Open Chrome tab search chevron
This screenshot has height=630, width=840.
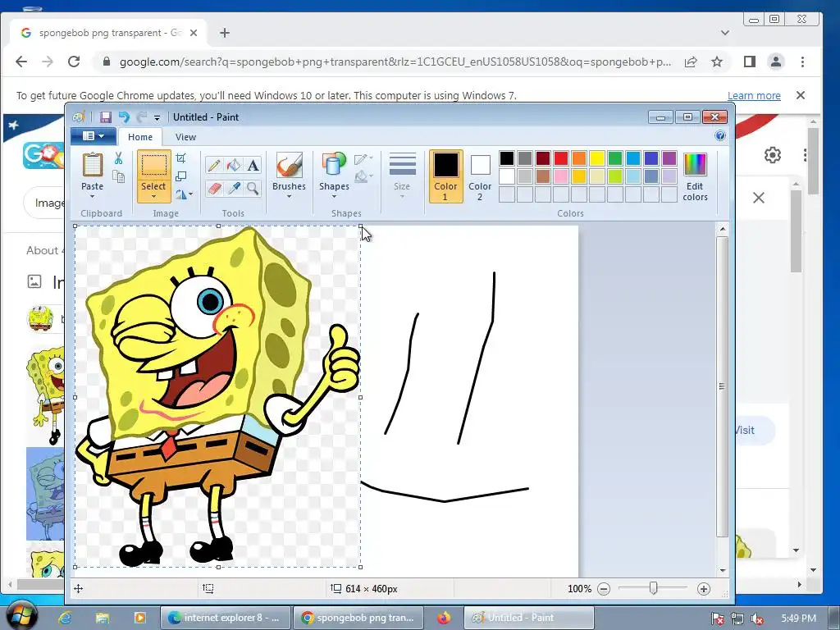pyautogui.click(x=725, y=33)
